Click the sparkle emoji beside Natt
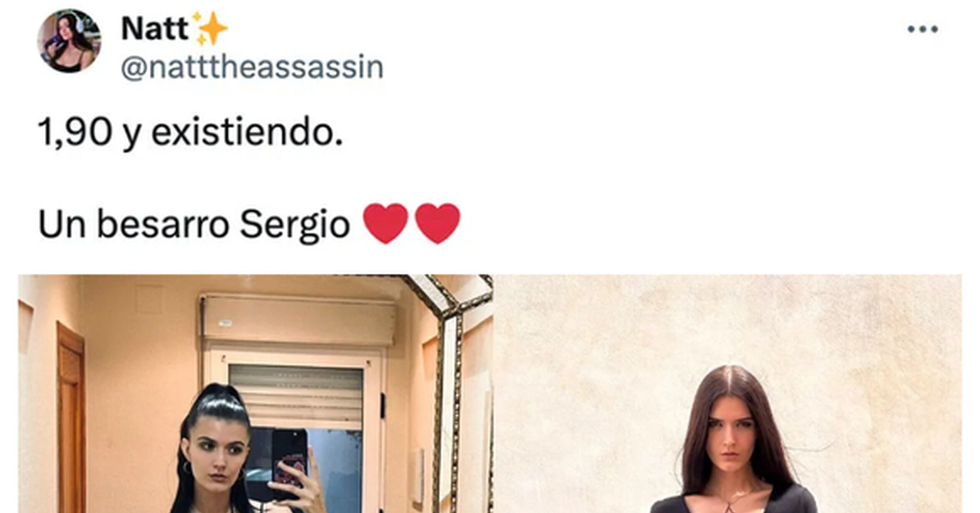Viewport: 980px width, 513px height. pyautogui.click(x=210, y=28)
